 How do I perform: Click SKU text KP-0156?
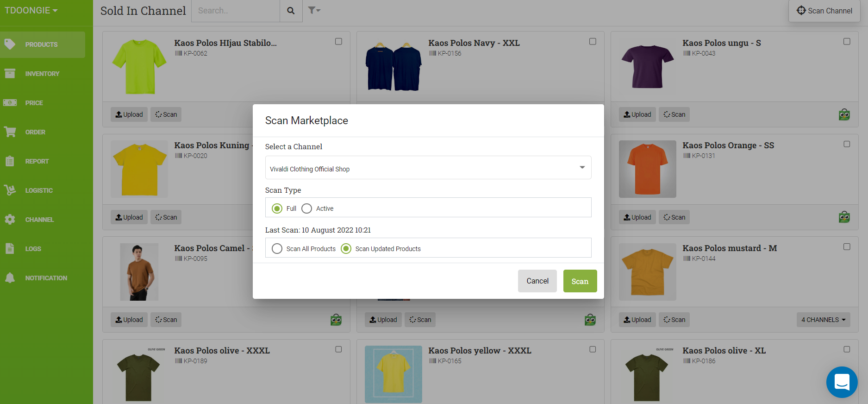click(x=450, y=53)
